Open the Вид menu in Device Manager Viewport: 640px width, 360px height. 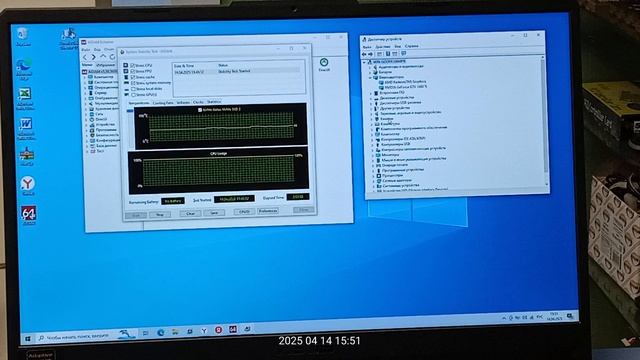point(398,47)
